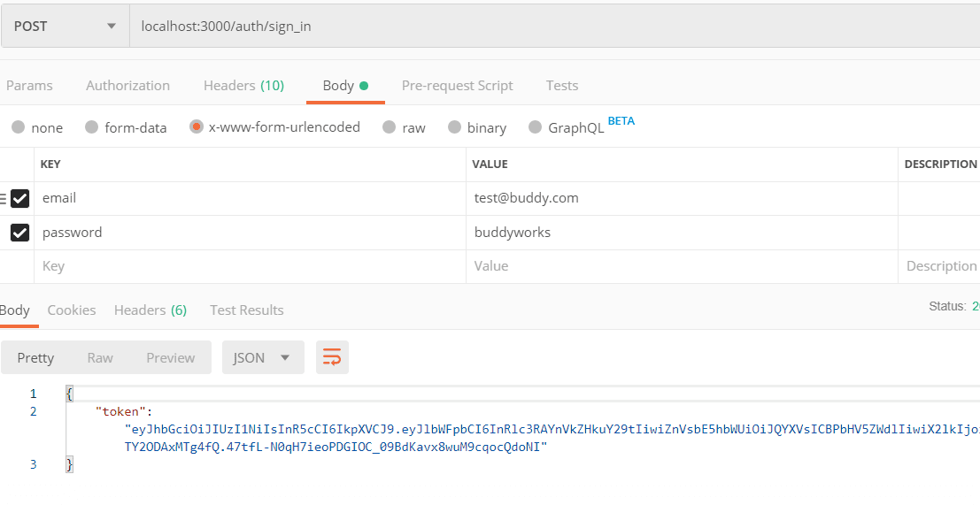
Task: Open the request Headers (10) tab
Action: click(x=243, y=86)
